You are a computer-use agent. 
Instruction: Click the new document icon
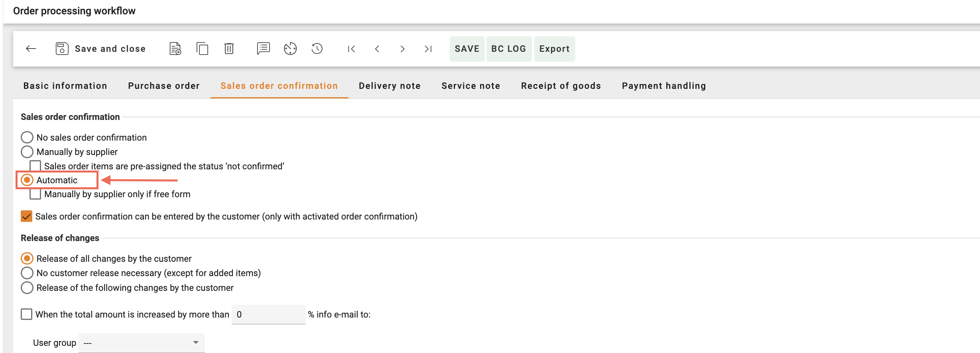tap(175, 49)
